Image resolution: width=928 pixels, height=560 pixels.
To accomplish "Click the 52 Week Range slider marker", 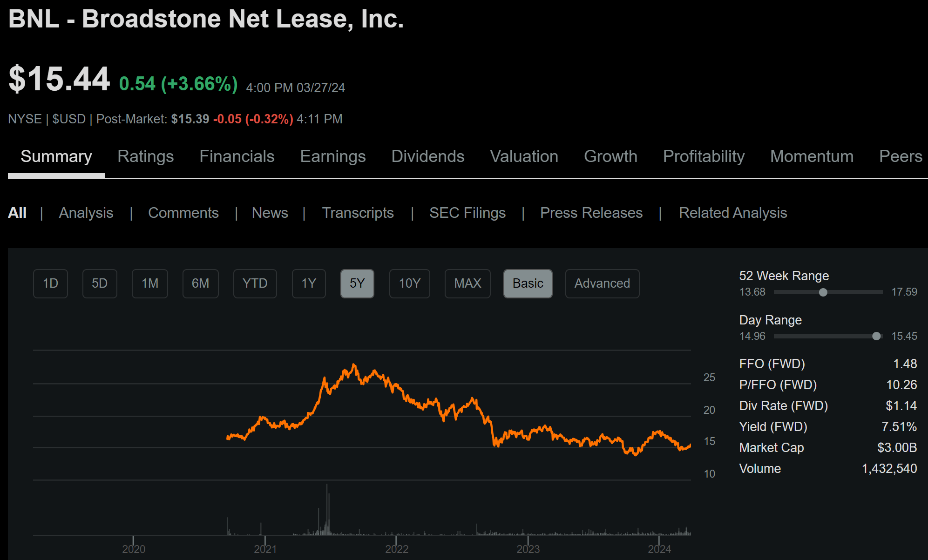I will pyautogui.click(x=823, y=292).
